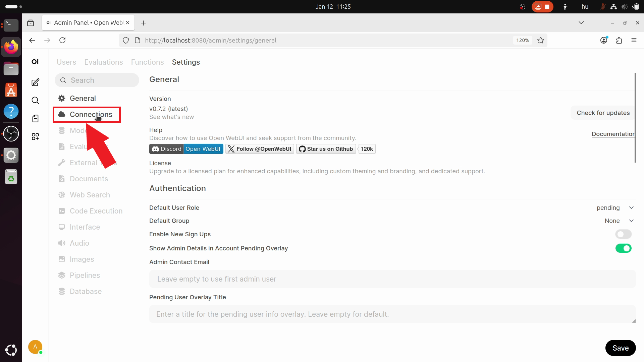Image resolution: width=644 pixels, height=362 pixels.
Task: Bookmark this page with star icon
Action: pyautogui.click(x=541, y=40)
